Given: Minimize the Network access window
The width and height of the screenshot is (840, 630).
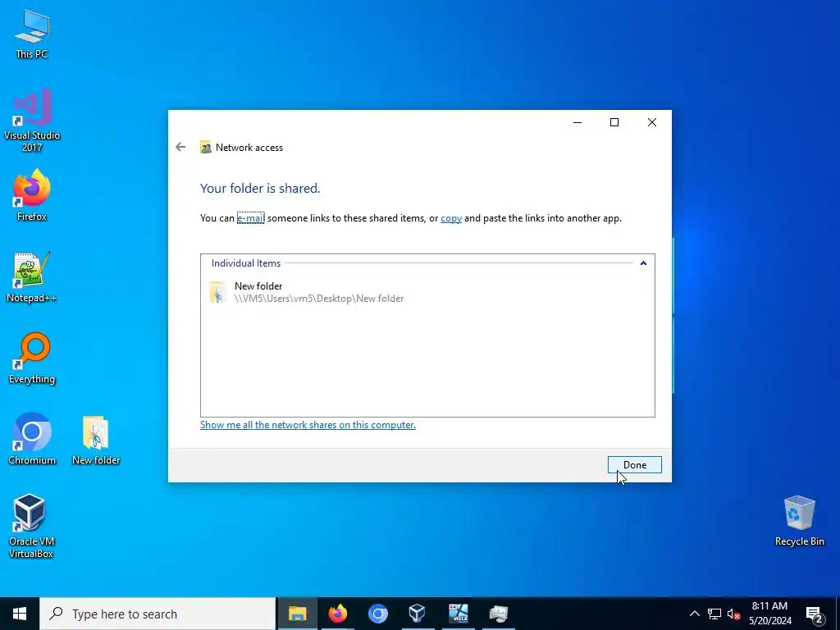Looking at the screenshot, I should 577,122.
